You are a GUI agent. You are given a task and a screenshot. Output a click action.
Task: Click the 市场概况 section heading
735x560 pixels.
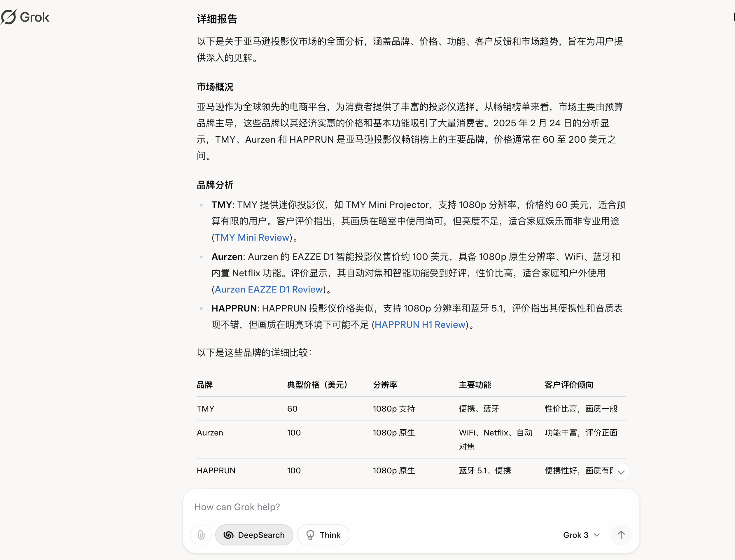click(x=215, y=87)
